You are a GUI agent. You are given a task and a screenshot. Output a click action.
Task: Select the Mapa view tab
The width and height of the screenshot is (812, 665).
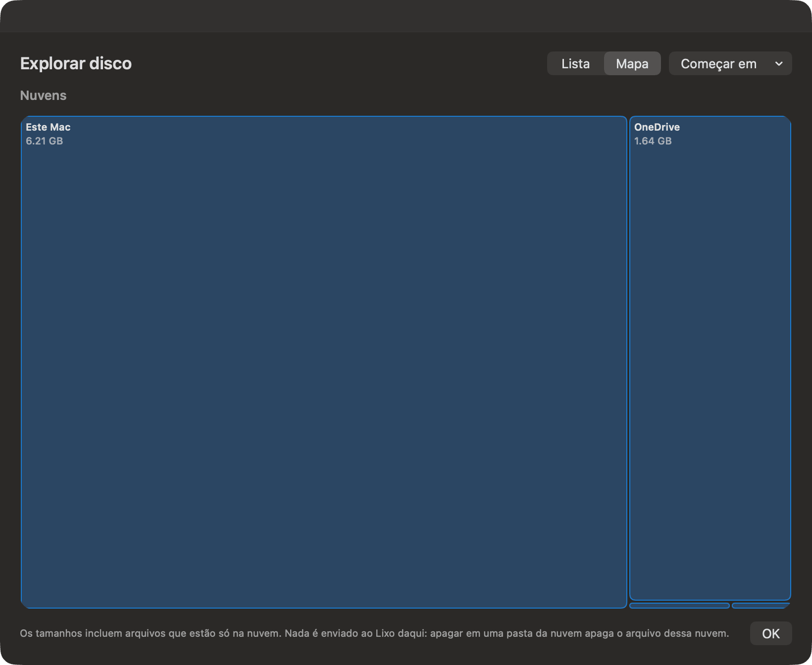pyautogui.click(x=632, y=63)
